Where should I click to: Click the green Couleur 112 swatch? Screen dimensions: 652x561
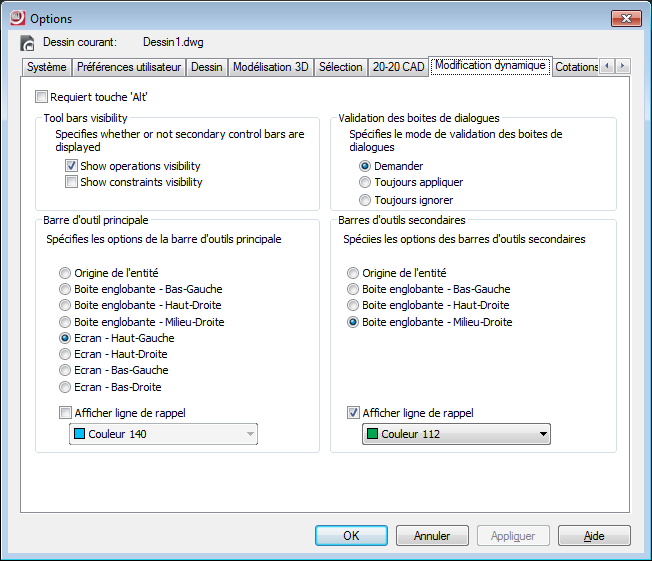[371, 434]
